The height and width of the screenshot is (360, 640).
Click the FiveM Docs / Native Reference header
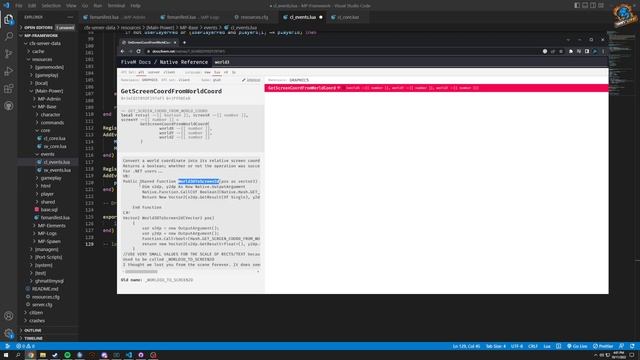tap(164, 62)
